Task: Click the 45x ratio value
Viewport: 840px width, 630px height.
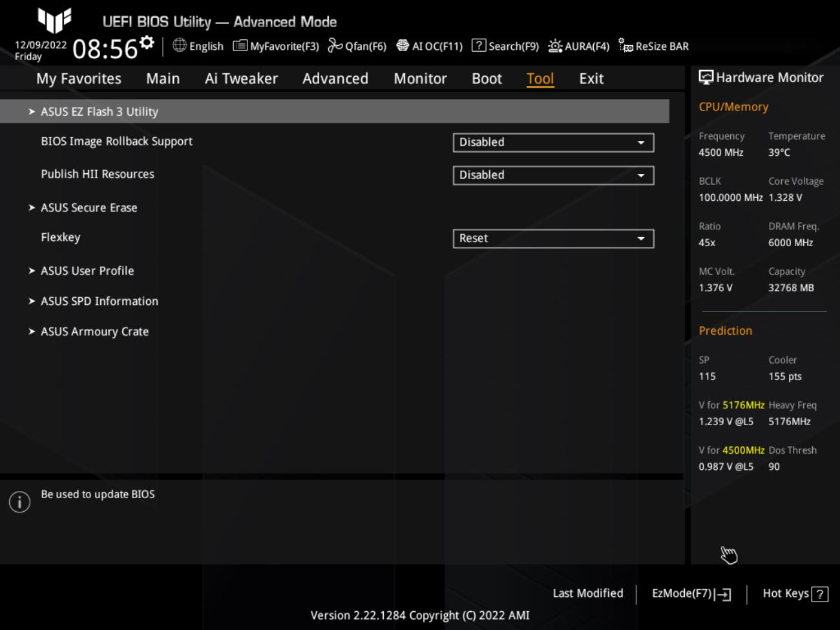Action: pos(707,243)
